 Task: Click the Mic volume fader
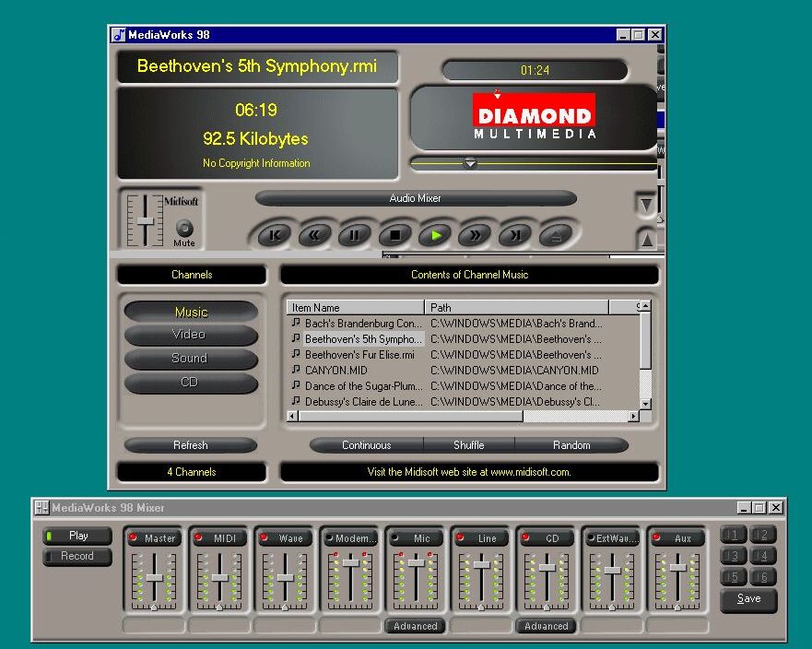click(416, 562)
